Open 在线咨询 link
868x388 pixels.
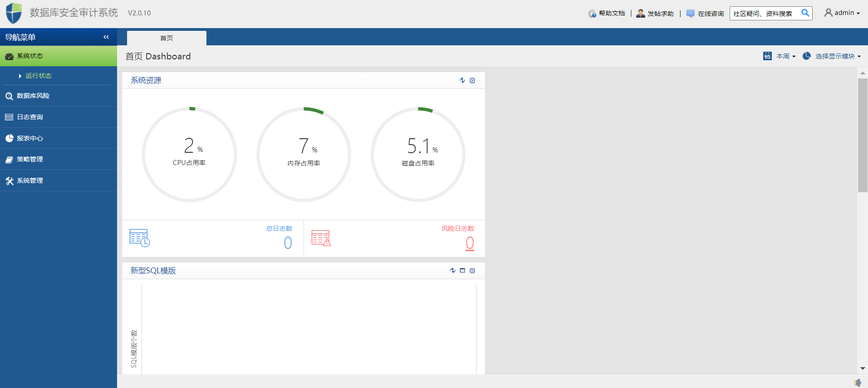pos(711,14)
